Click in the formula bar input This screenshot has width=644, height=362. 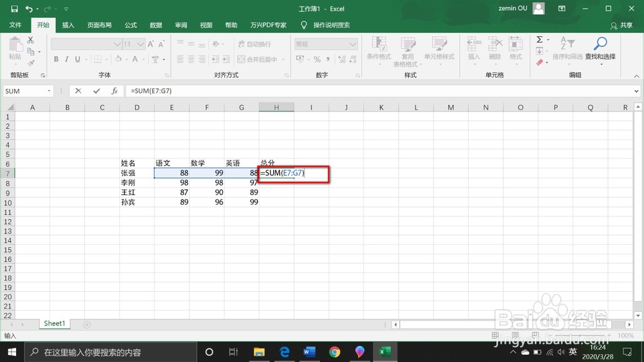[x=380, y=91]
